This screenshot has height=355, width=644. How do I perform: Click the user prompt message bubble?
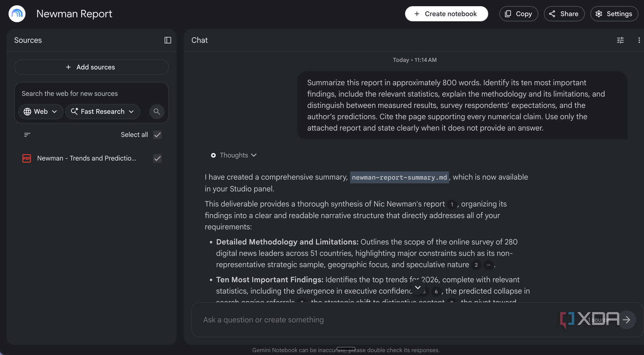(462, 105)
